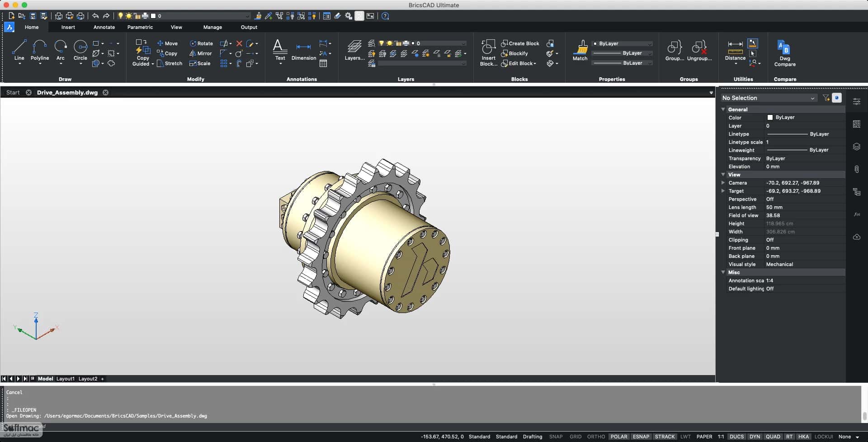Image resolution: width=868 pixels, height=442 pixels.
Task: Collapse the General properties section
Action: [x=723, y=109]
